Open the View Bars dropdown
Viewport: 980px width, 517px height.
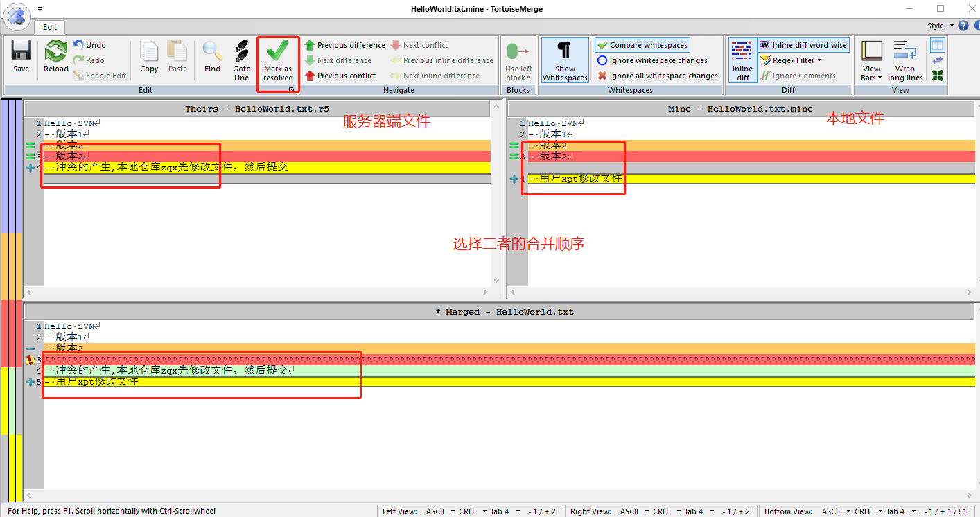pos(872,61)
